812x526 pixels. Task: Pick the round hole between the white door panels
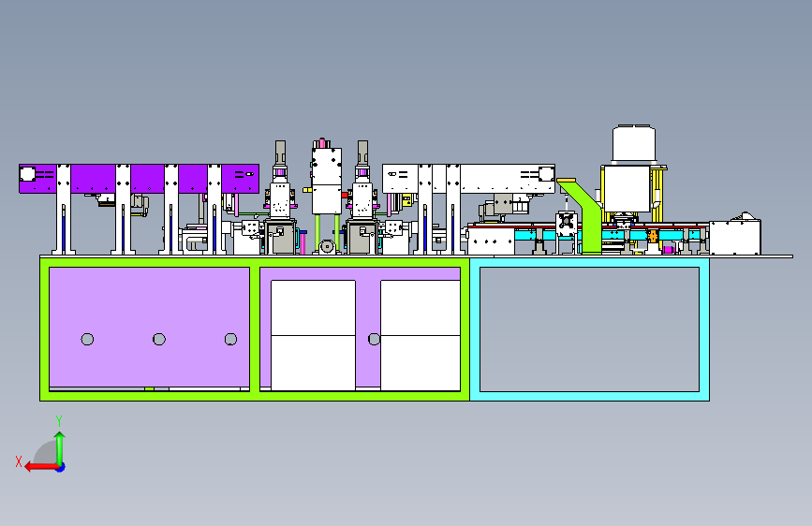coord(374,339)
